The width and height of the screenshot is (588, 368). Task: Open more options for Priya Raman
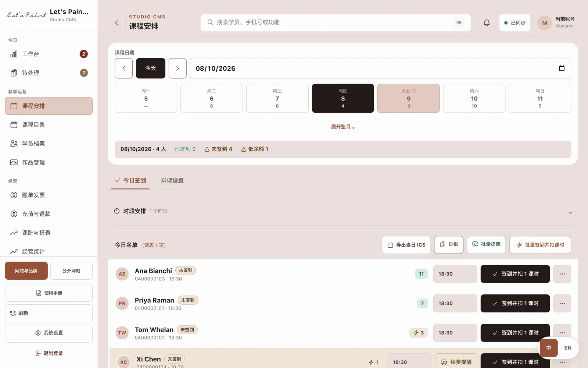(562, 303)
